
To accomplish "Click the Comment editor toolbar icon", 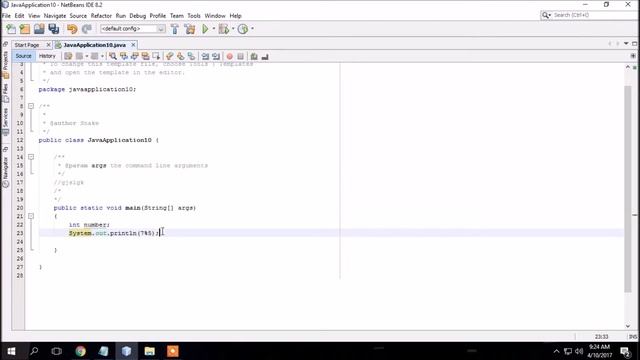I will [x=254, y=56].
